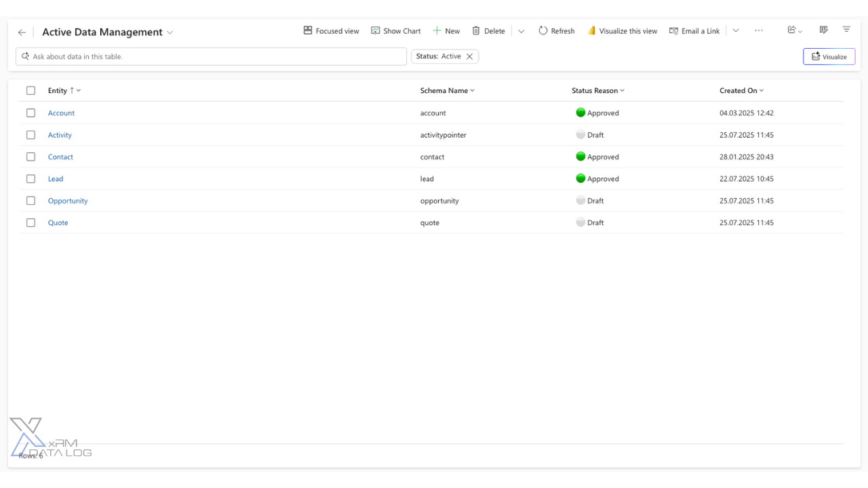Open the more commands ellipsis menu
868x488 pixels.
(x=758, y=30)
